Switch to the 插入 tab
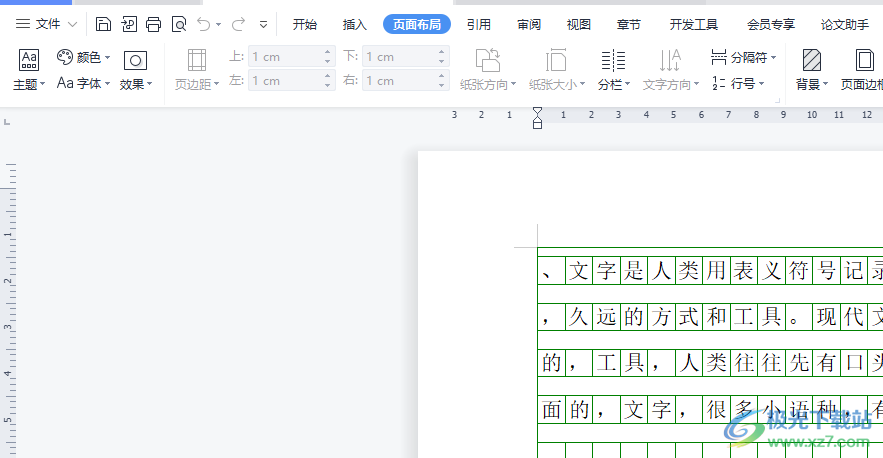 354,24
